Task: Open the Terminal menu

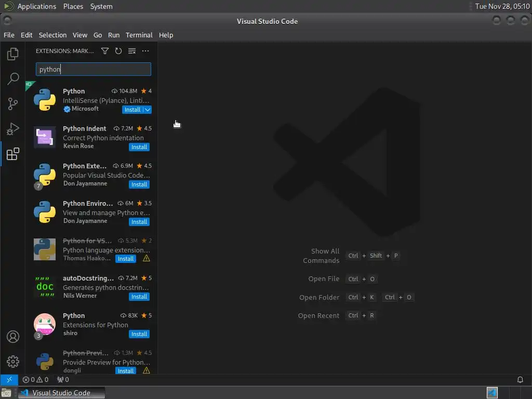Action: tap(139, 35)
